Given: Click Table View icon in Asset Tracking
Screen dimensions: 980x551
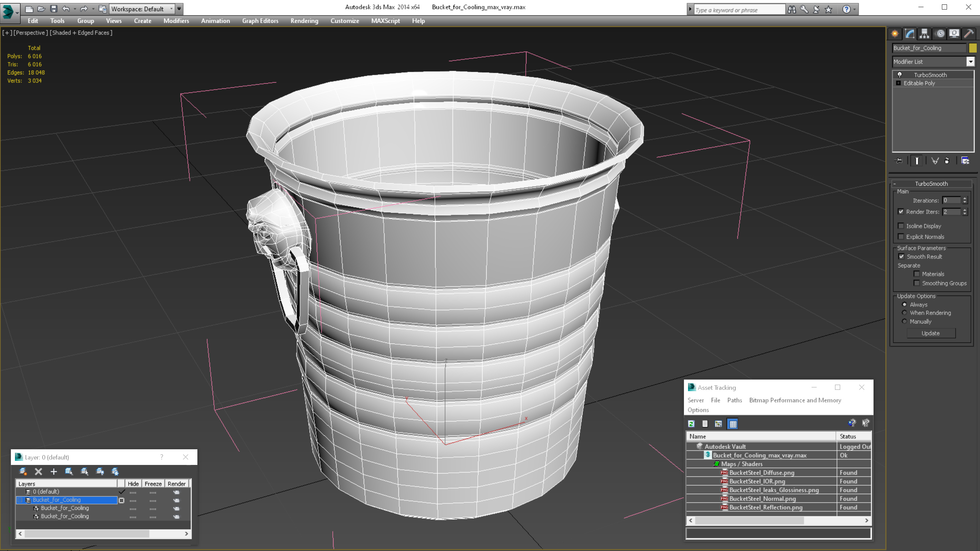Looking at the screenshot, I should [x=733, y=423].
